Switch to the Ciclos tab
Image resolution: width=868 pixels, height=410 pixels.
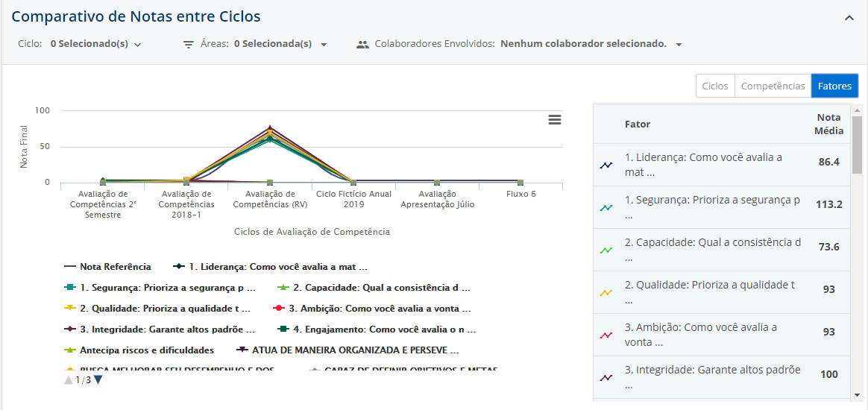[715, 86]
